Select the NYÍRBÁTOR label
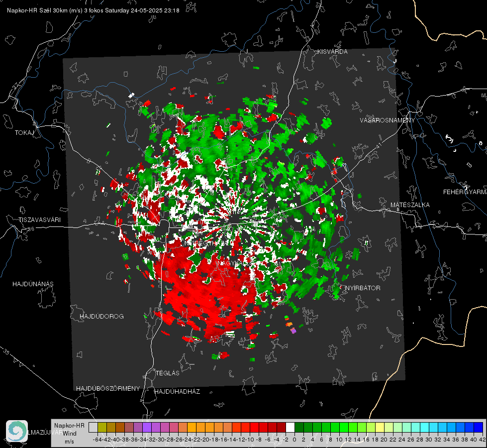Screen dimensions: 487x448 (363, 288)
